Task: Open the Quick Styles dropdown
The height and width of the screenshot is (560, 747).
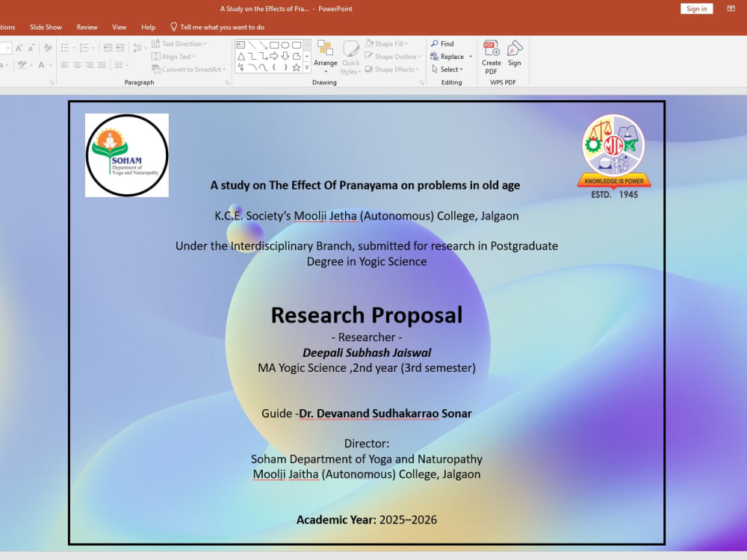Action: [x=350, y=57]
